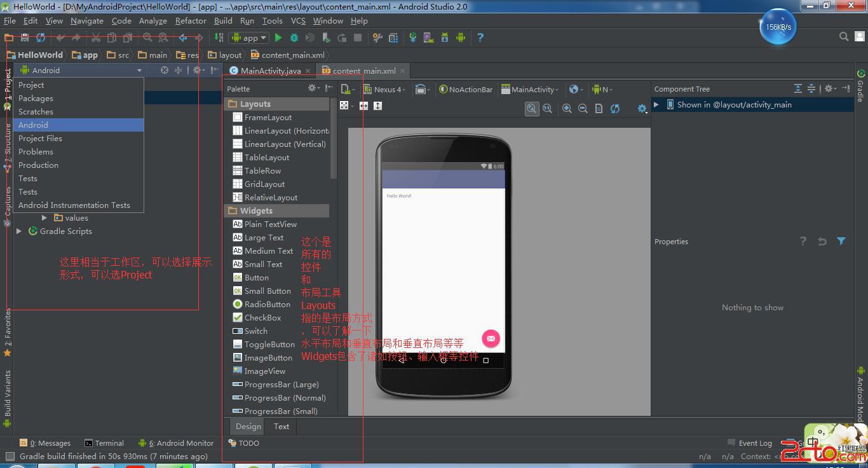Run the app with the green play button
The width and height of the screenshot is (868, 468).
(x=278, y=38)
